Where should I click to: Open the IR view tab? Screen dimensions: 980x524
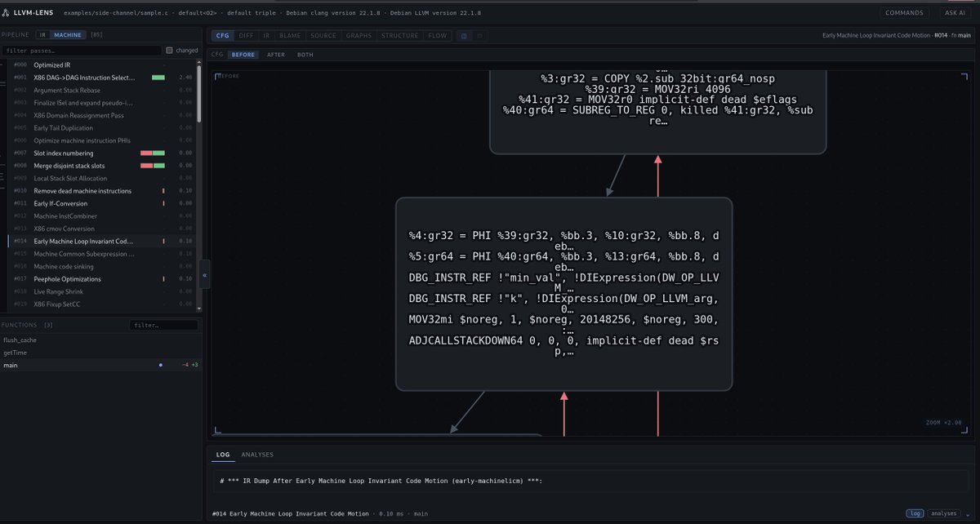coord(266,36)
